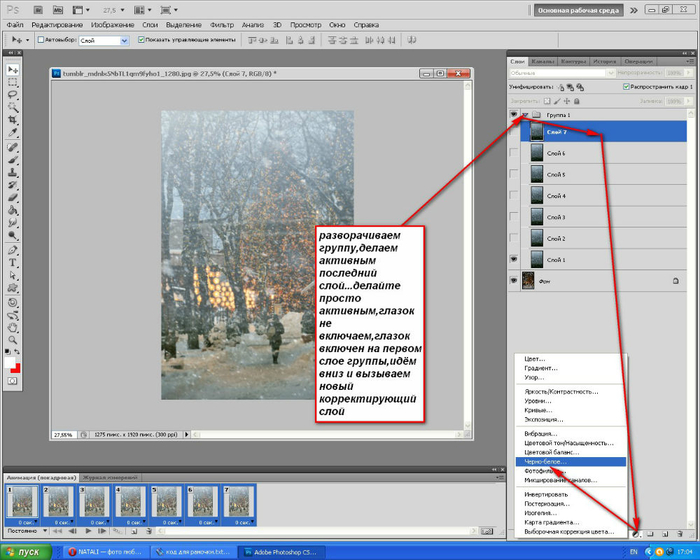Open the Слой auto-select dropdown
The width and height of the screenshot is (700, 560).
click(x=124, y=40)
